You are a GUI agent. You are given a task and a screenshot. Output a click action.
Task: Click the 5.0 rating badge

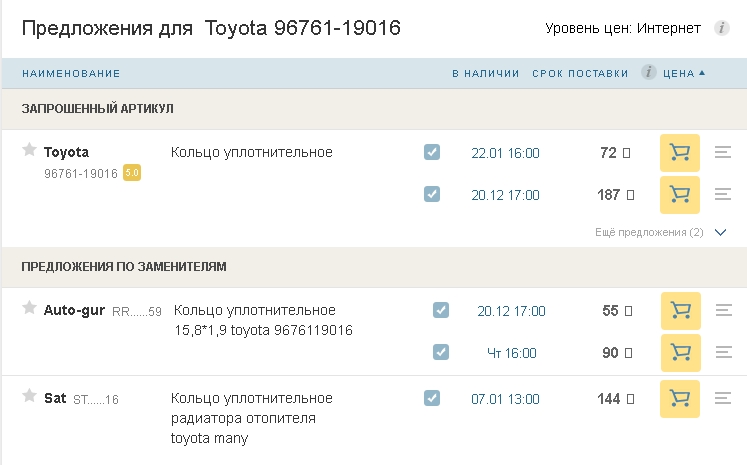click(131, 174)
